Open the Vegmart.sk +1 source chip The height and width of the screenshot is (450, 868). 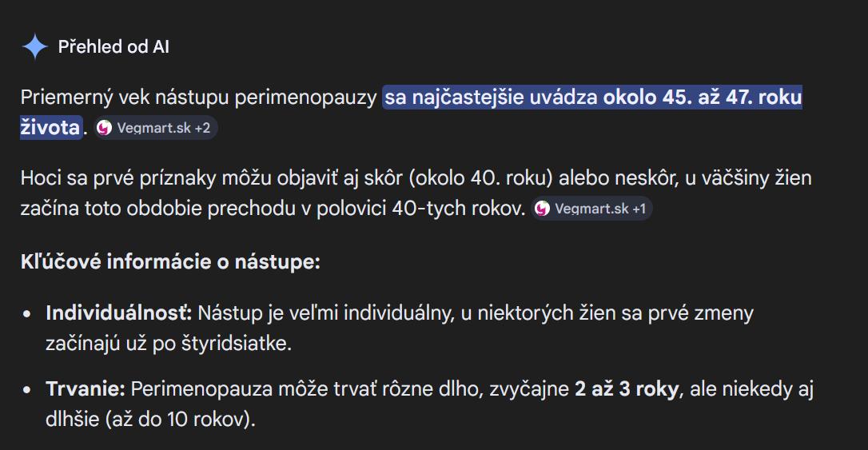pyautogui.click(x=592, y=209)
